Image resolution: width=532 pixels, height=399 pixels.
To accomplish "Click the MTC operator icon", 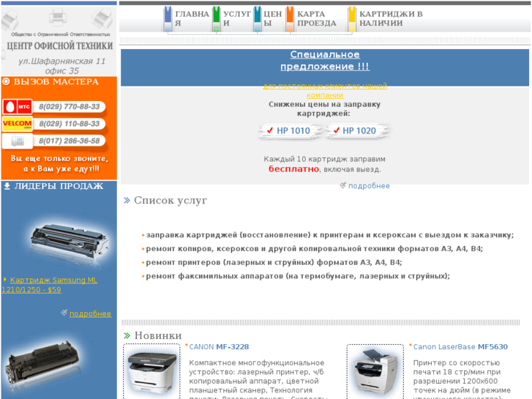I will click(18, 107).
